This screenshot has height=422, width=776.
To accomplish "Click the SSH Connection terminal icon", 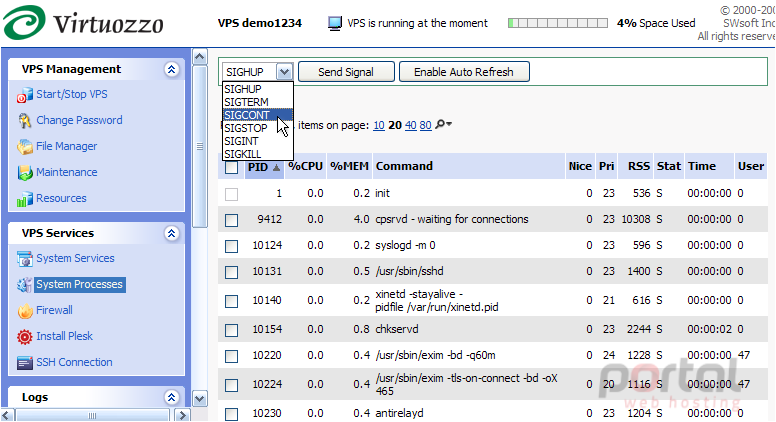I will [24, 363].
